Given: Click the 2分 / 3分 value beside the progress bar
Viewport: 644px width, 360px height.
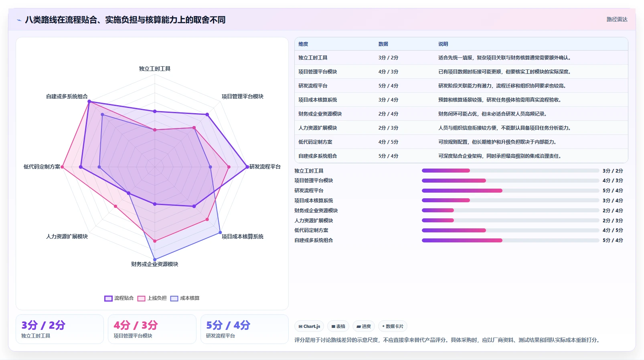Looking at the screenshot, I should pyautogui.click(x=613, y=220).
